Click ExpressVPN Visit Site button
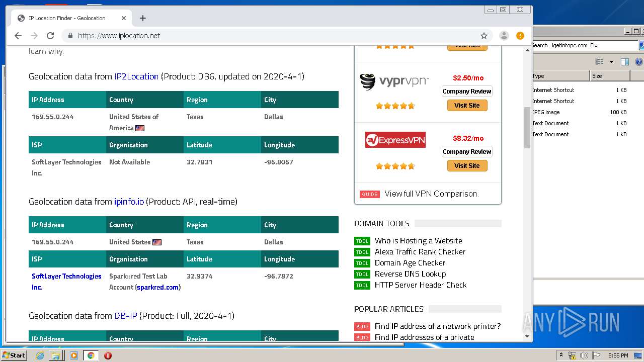The height and width of the screenshot is (362, 644). click(x=467, y=166)
